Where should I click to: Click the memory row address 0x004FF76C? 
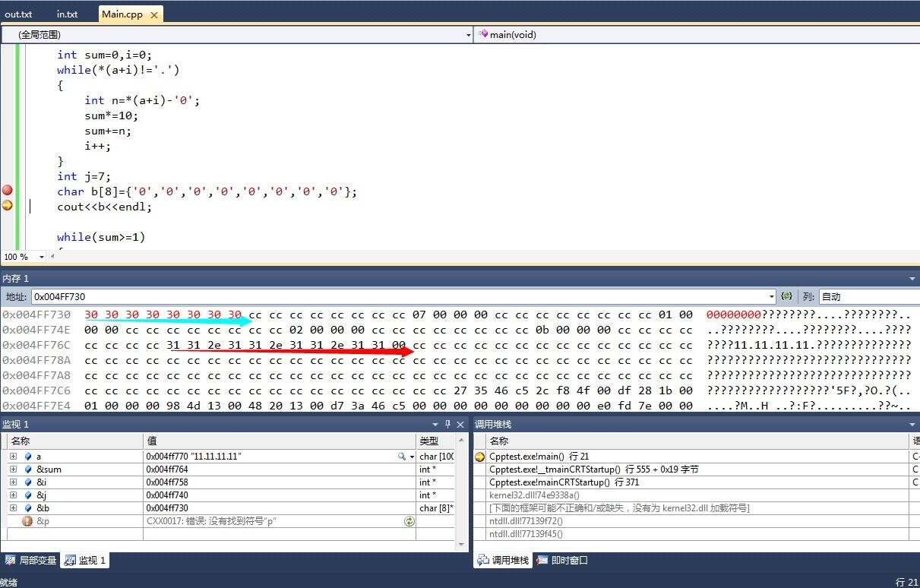(36, 345)
